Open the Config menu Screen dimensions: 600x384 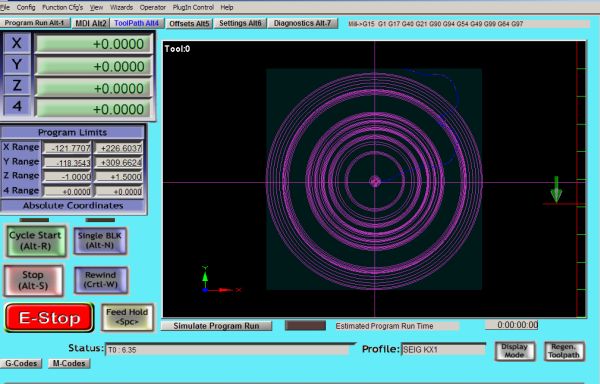(x=26, y=7)
